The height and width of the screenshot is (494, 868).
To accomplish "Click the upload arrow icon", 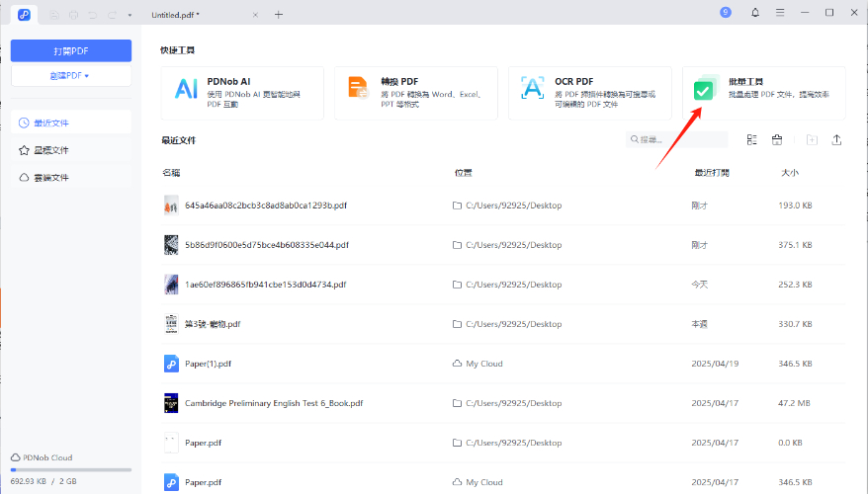I will [x=836, y=140].
